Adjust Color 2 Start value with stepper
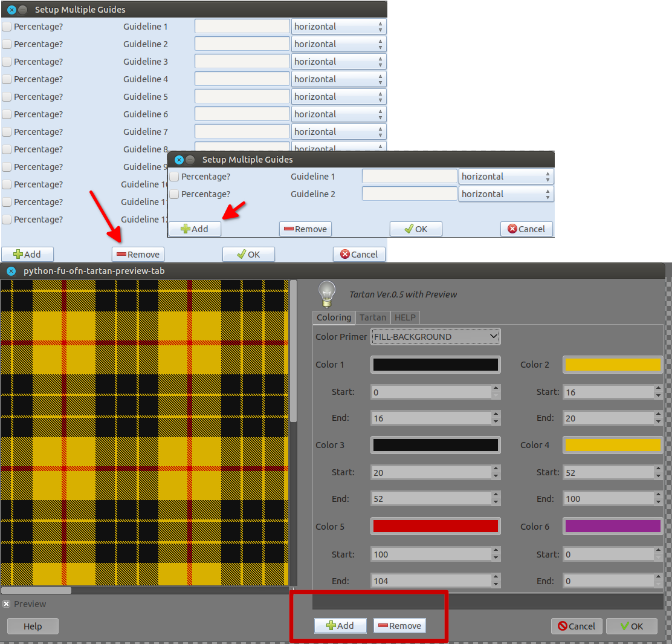Image resolution: width=672 pixels, height=644 pixels. [658, 392]
